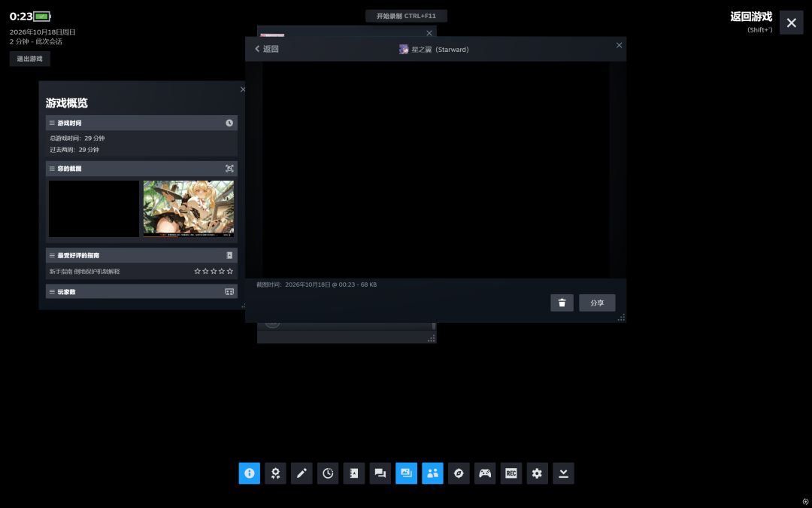Toggle the friends icon in the bottom toolbar

click(432, 473)
